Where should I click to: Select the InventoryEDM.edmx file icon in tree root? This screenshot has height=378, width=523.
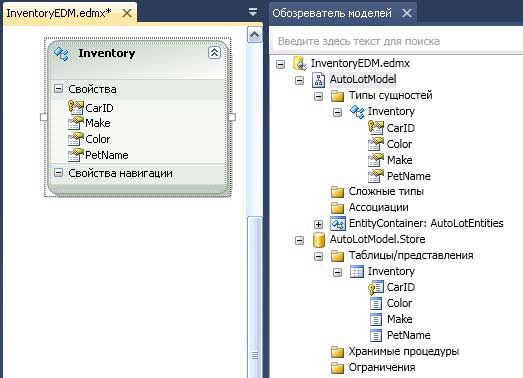pos(300,63)
